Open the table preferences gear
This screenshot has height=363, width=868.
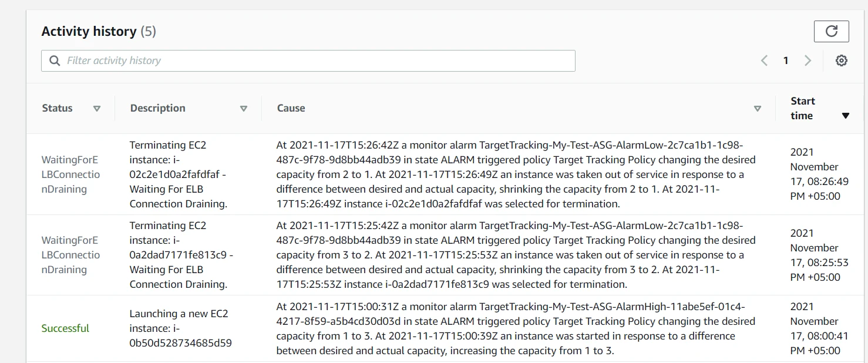pos(841,60)
